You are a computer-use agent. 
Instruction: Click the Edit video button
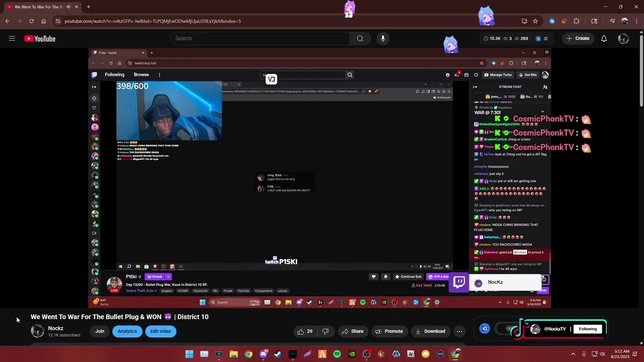tap(160, 331)
